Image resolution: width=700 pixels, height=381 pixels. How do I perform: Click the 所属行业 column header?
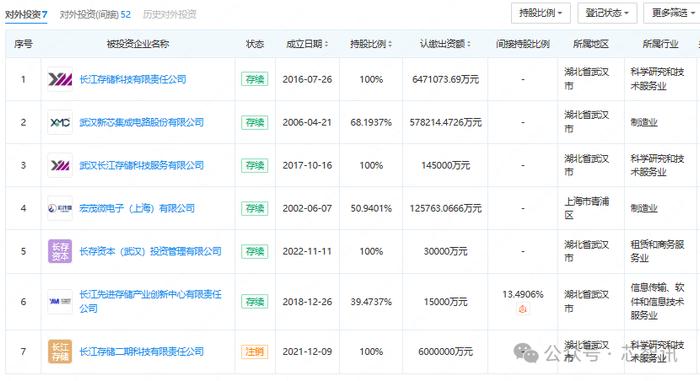(x=660, y=44)
